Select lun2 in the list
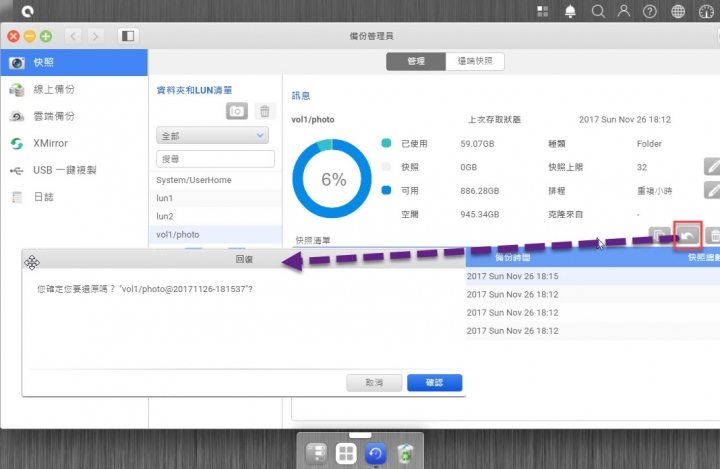This screenshot has width=720, height=469. [x=215, y=216]
